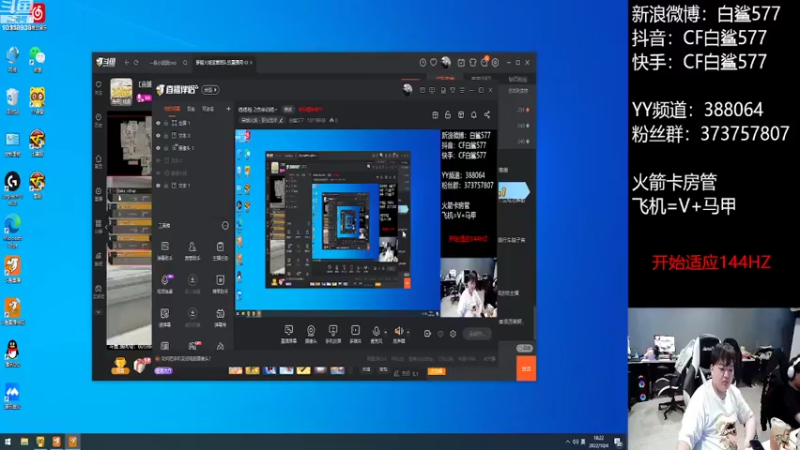Mute the speaker icon in the bottom toolbar
The height and width of the screenshot is (450, 800).
(398, 331)
